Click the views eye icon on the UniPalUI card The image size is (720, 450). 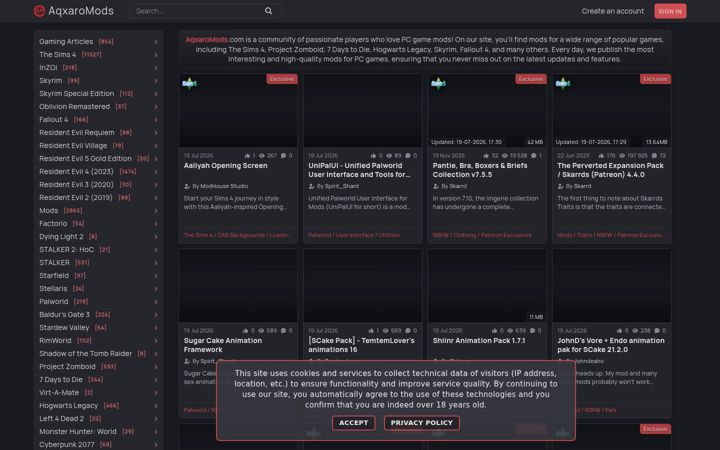click(x=389, y=156)
